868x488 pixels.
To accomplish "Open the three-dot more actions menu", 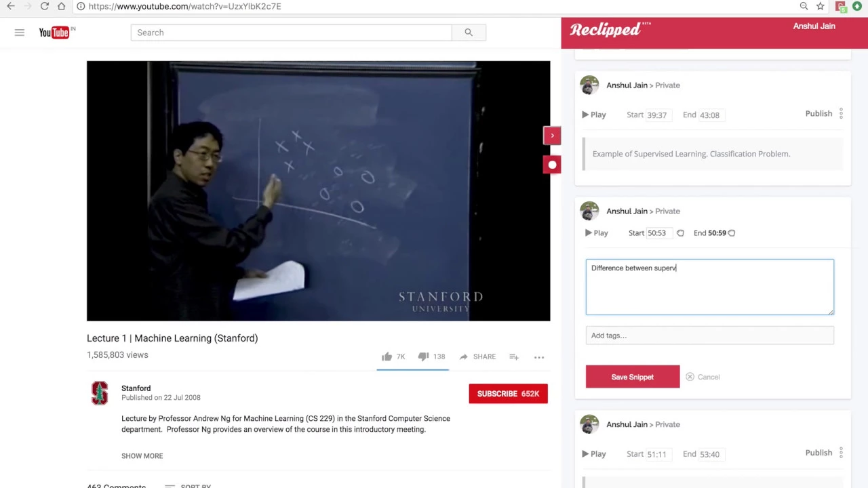I will pyautogui.click(x=539, y=357).
